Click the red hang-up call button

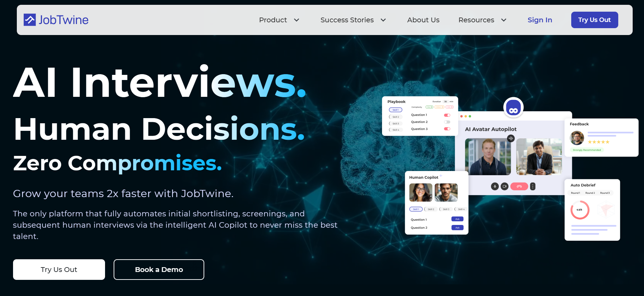pyautogui.click(x=519, y=186)
